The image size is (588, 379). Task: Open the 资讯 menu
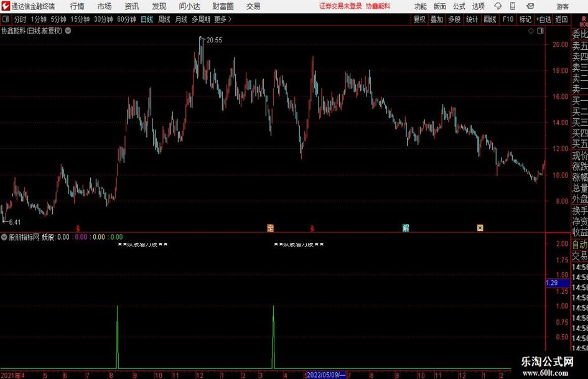132,6
